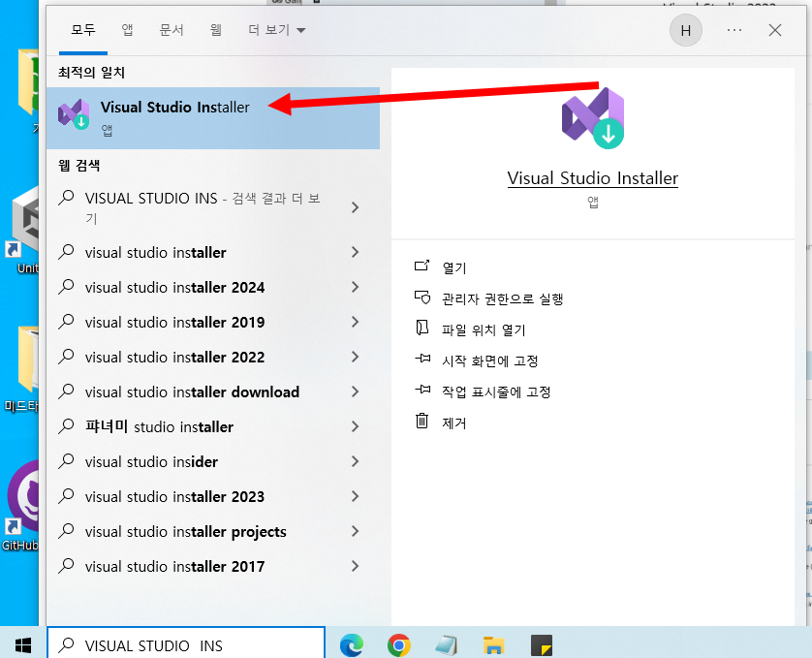Screen dimensions: 812x658
Task: Close the search panel with X
Action: tap(775, 31)
